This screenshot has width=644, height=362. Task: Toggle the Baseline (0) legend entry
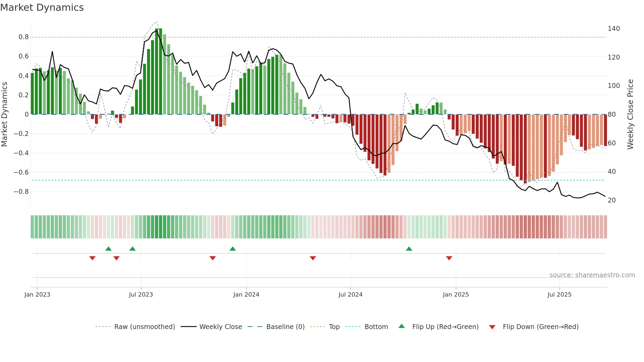276,327
